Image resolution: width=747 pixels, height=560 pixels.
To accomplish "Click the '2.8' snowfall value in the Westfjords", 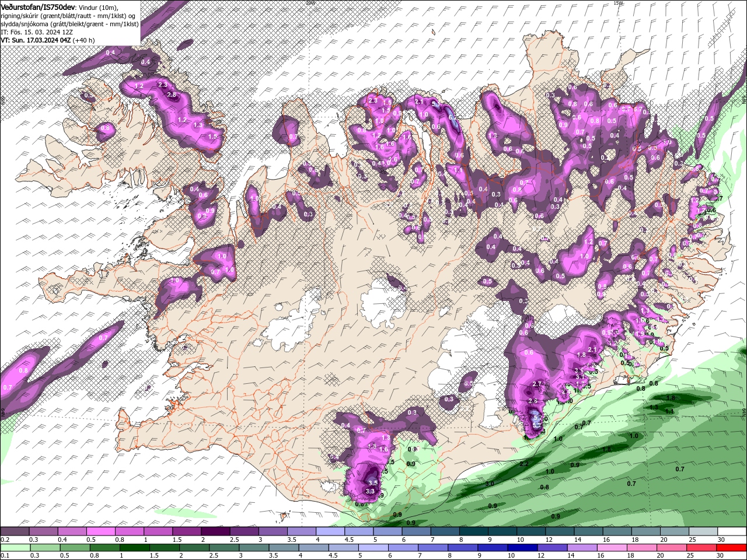I will (x=172, y=94).
